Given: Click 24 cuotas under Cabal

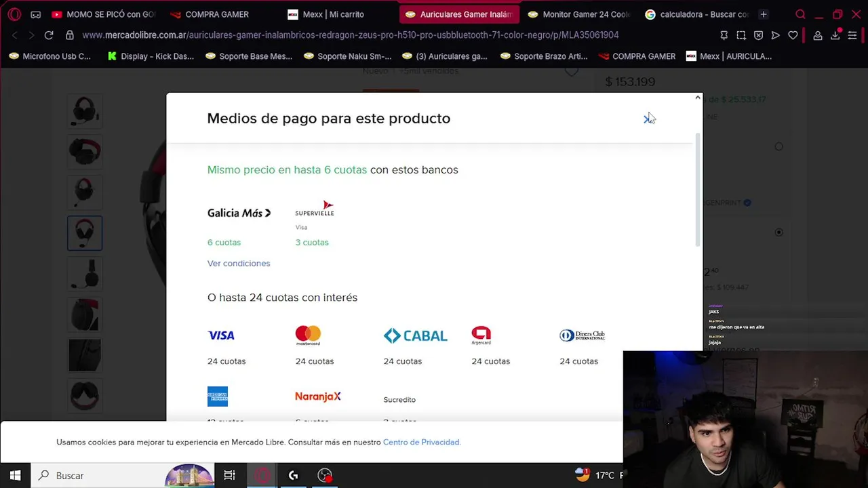Looking at the screenshot, I should pos(403,361).
